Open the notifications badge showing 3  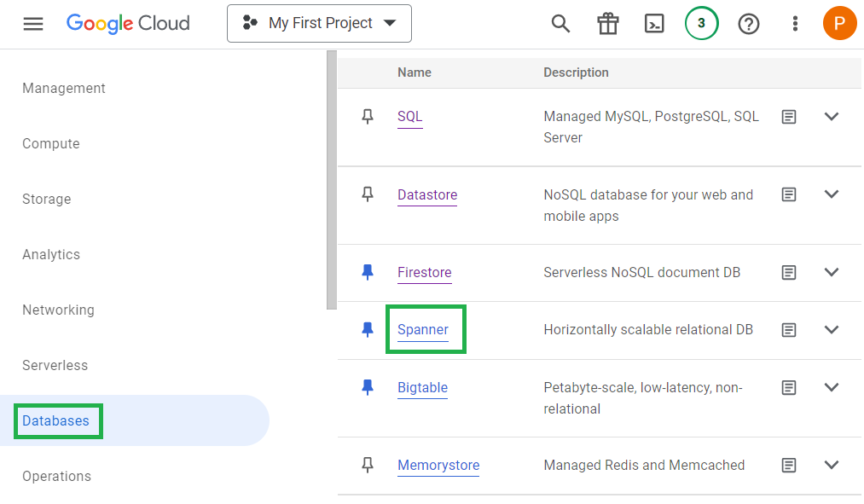coord(701,24)
